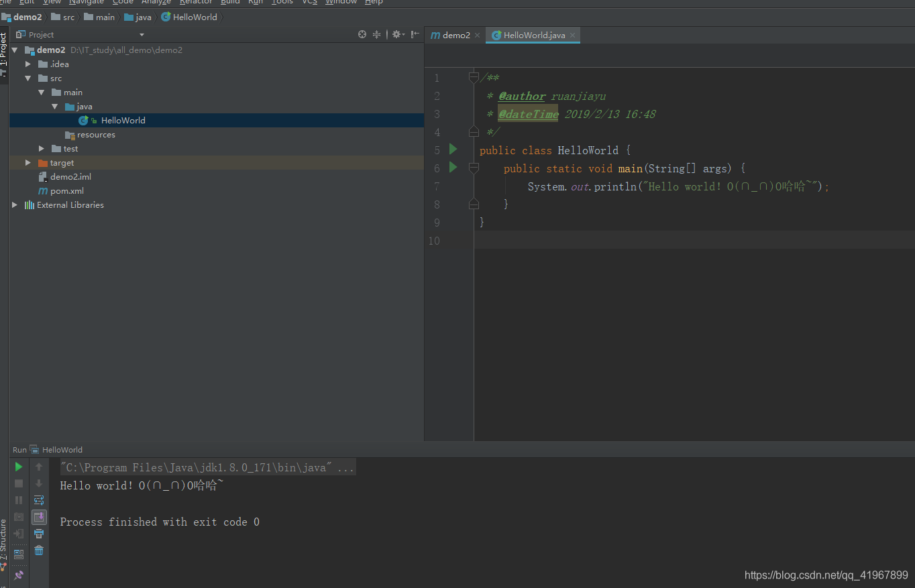Click the green run arrow beside main method line

[x=453, y=167]
